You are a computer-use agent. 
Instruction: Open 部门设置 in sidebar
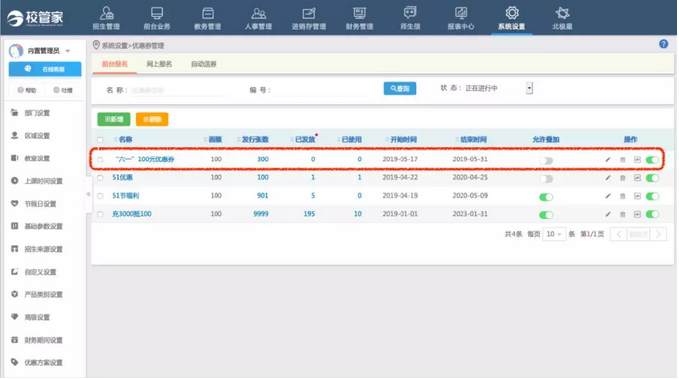coord(37,113)
